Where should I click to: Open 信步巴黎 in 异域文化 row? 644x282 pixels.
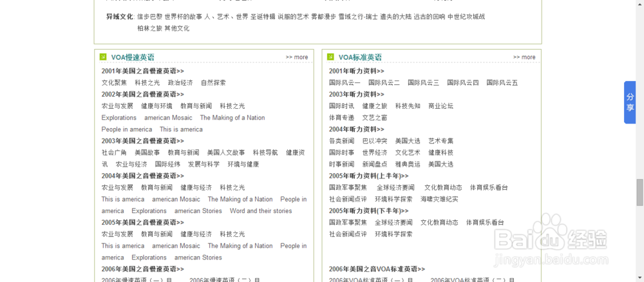[149, 17]
